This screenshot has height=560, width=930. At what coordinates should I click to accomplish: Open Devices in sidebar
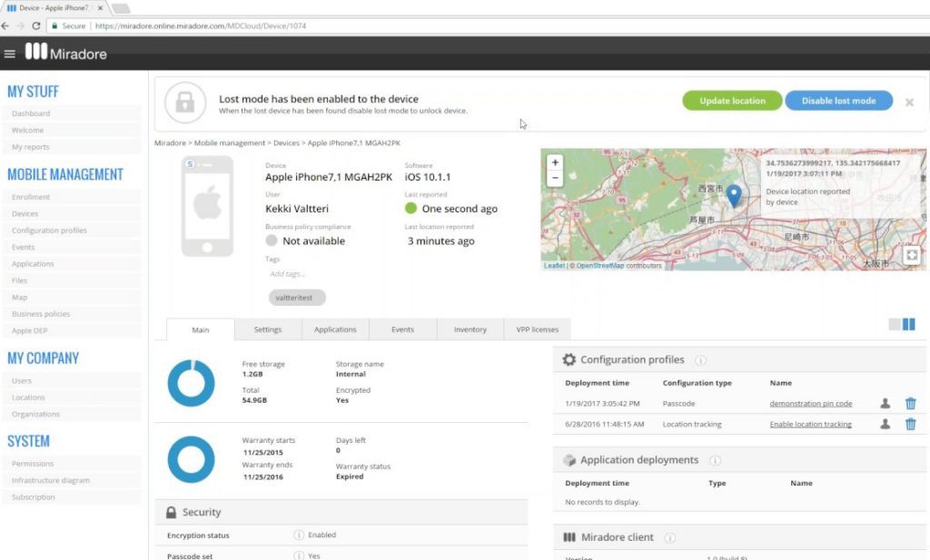(x=72, y=213)
